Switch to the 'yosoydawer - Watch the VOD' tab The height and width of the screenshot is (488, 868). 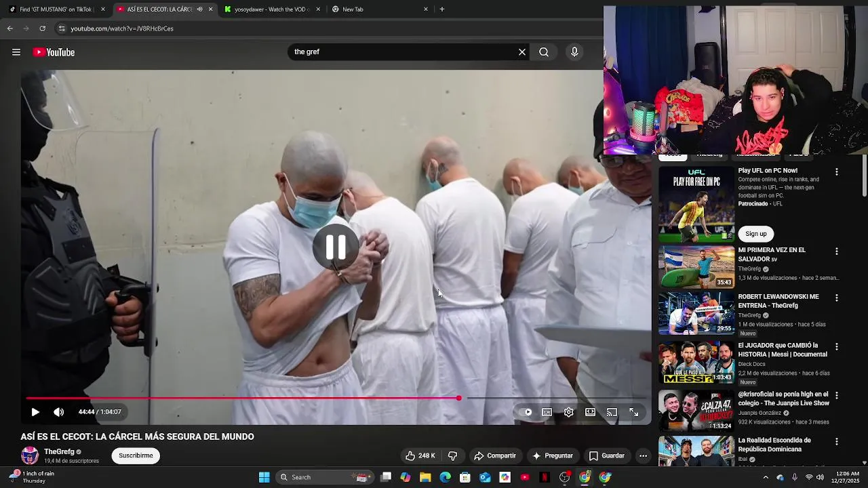click(x=271, y=9)
